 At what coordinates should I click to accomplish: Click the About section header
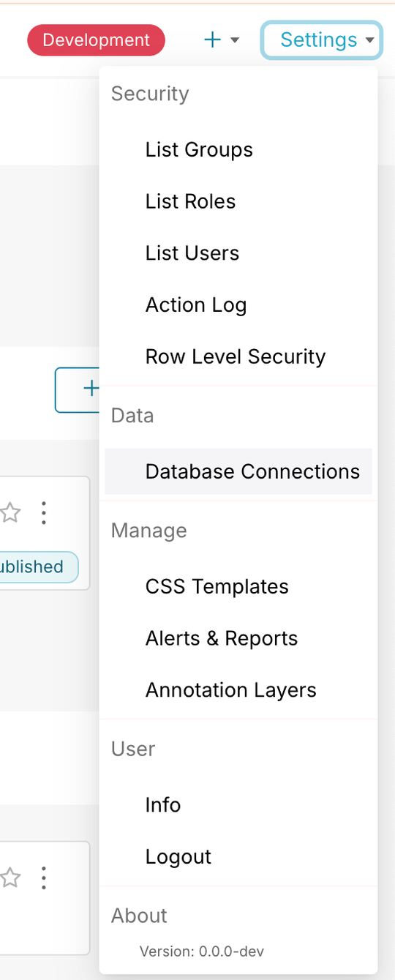click(139, 916)
